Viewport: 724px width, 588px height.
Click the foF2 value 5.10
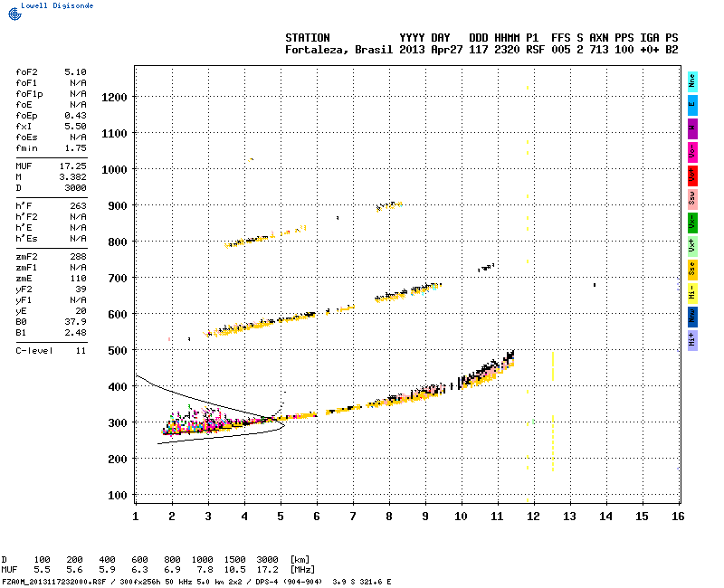point(75,72)
